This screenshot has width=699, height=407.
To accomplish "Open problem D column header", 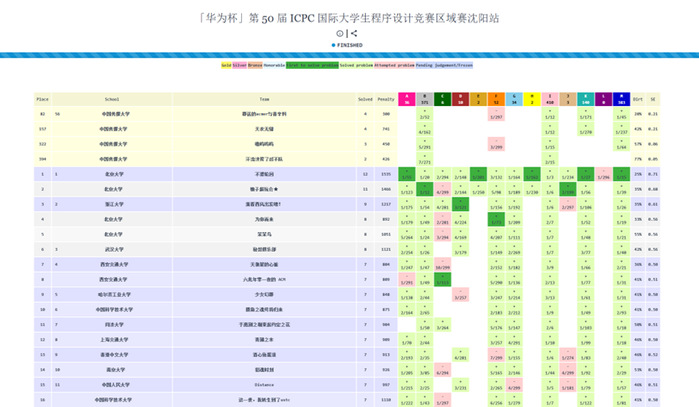I will (460, 100).
